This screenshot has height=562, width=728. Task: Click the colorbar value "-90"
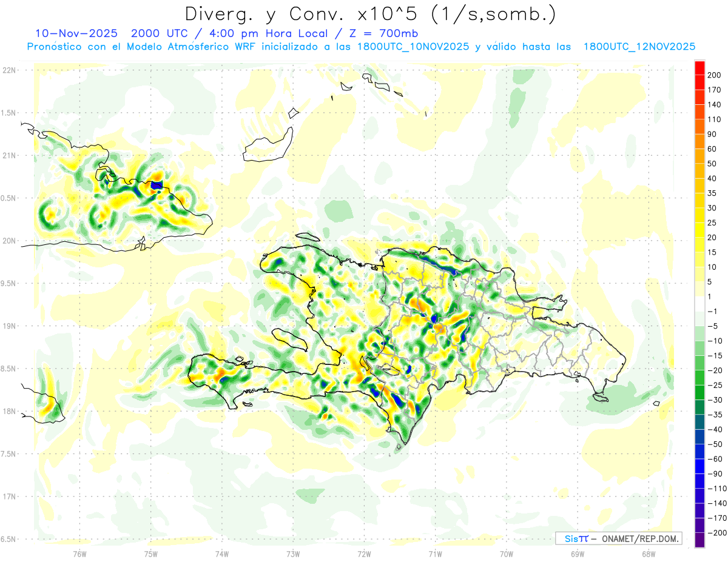[716, 473]
